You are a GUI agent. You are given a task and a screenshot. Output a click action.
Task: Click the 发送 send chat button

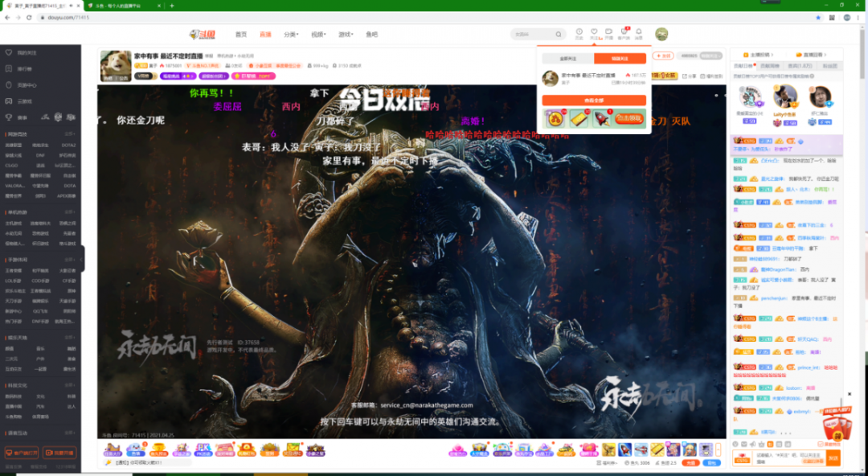(833, 458)
